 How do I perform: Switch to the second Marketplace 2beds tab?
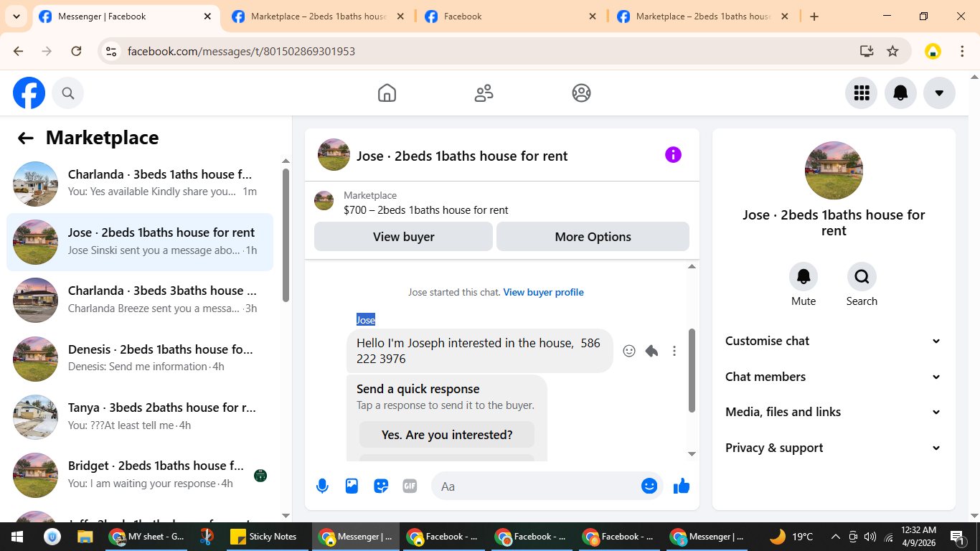coord(319,17)
